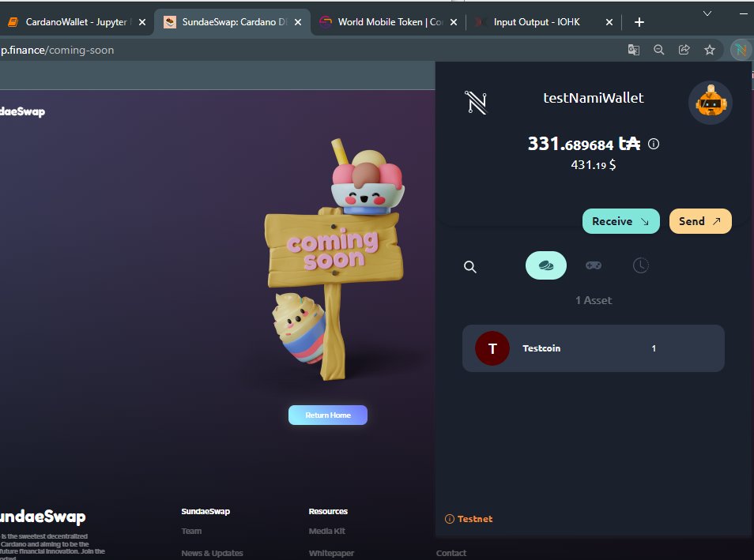Select the assets coins tab
754x560 pixels.
546,265
